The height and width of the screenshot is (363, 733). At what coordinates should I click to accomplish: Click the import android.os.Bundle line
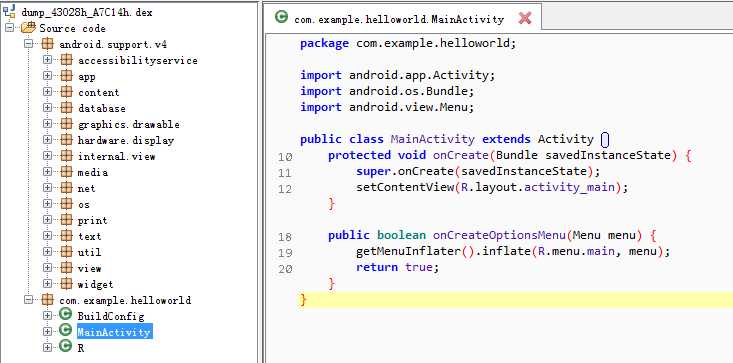click(x=387, y=91)
